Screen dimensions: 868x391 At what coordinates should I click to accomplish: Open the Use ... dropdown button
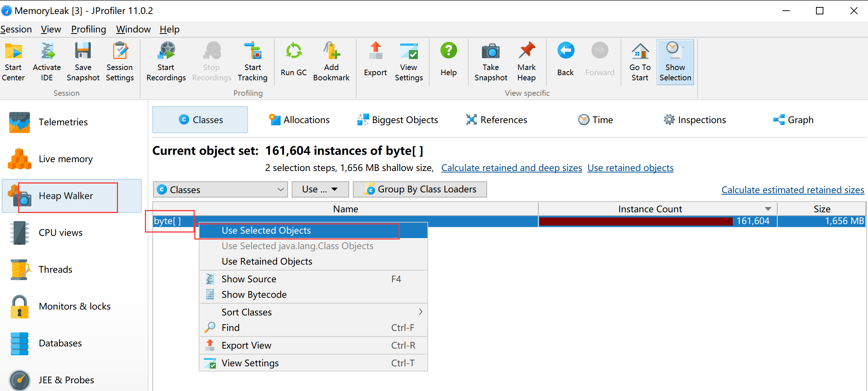(320, 189)
